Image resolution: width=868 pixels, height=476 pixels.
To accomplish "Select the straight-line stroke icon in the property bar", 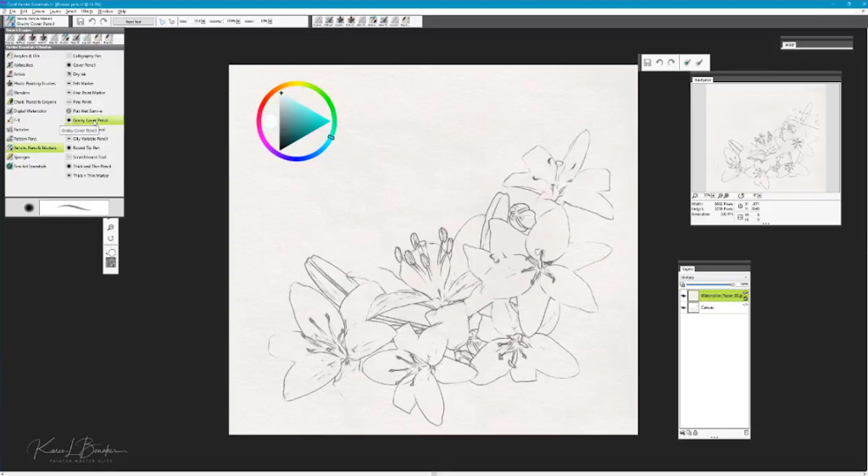I will 171,21.
